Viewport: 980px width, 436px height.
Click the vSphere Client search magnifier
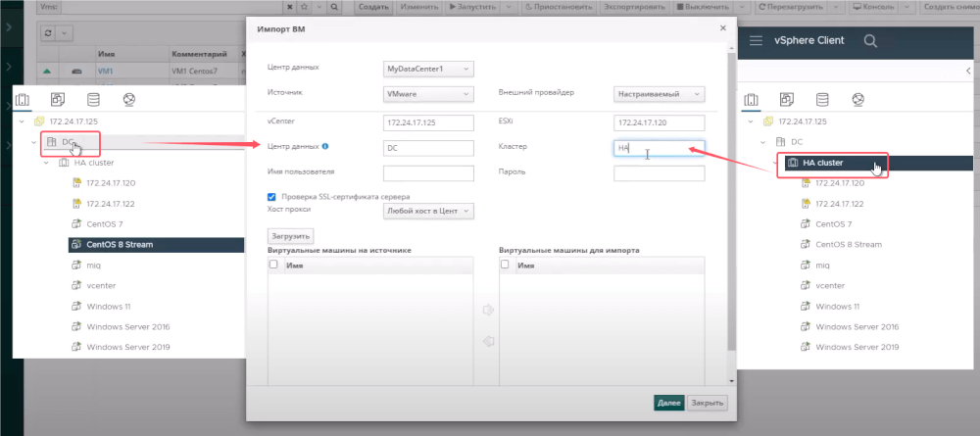click(870, 40)
